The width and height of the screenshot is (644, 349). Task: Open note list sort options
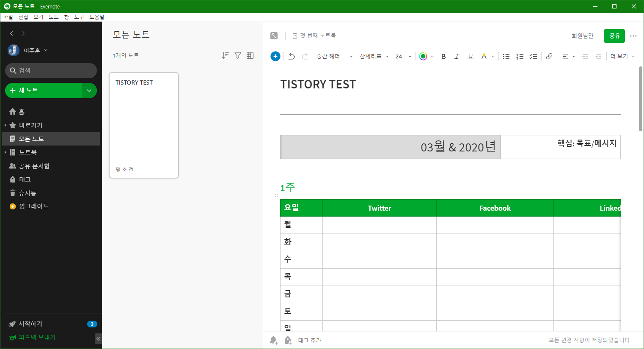pyautogui.click(x=226, y=55)
